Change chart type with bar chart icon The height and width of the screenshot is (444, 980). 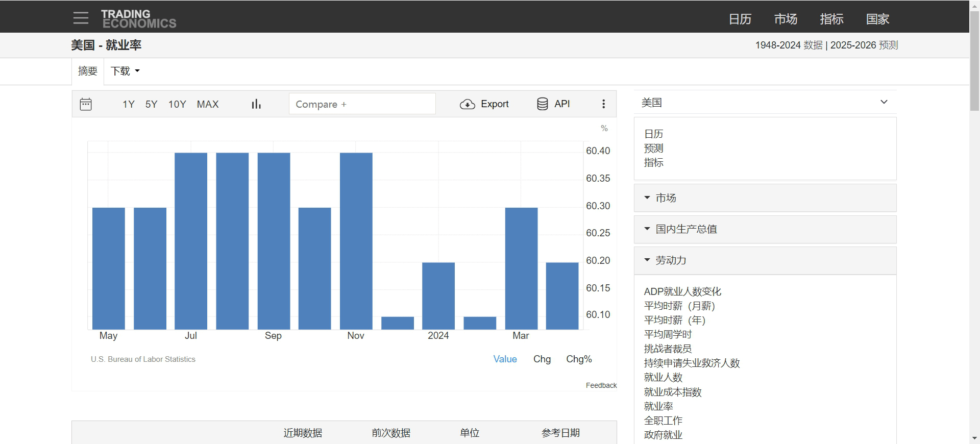pyautogui.click(x=256, y=104)
